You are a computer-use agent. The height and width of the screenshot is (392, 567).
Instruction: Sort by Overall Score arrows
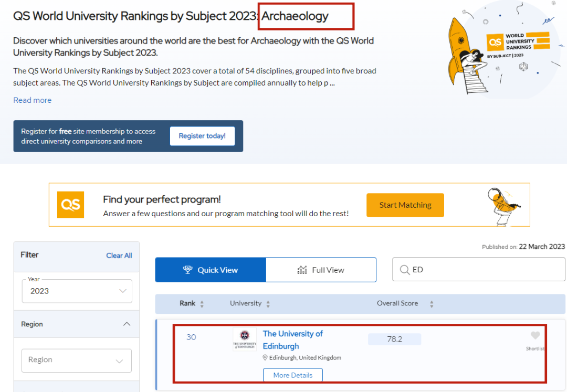432,304
